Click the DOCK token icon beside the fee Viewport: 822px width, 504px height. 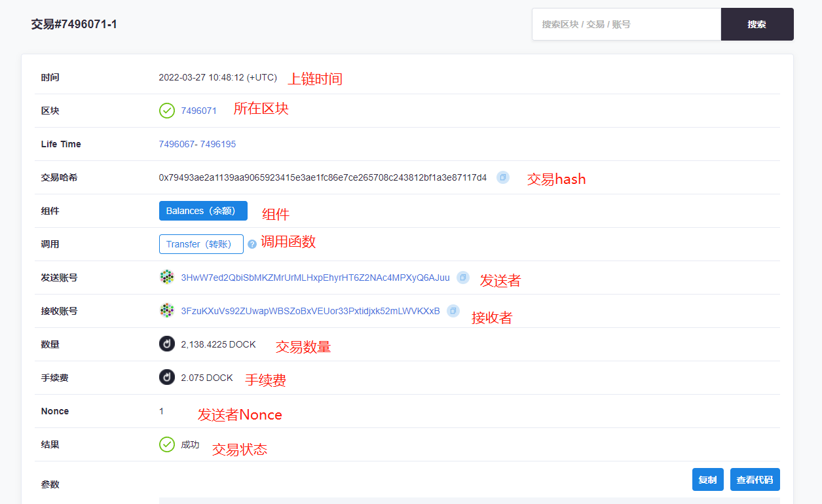click(166, 377)
